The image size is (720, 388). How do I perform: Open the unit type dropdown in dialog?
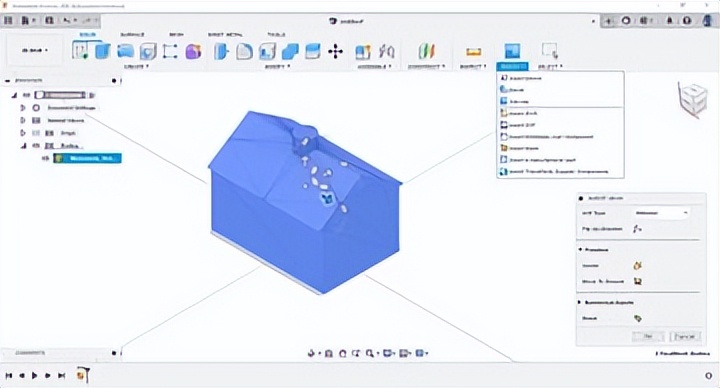661,213
